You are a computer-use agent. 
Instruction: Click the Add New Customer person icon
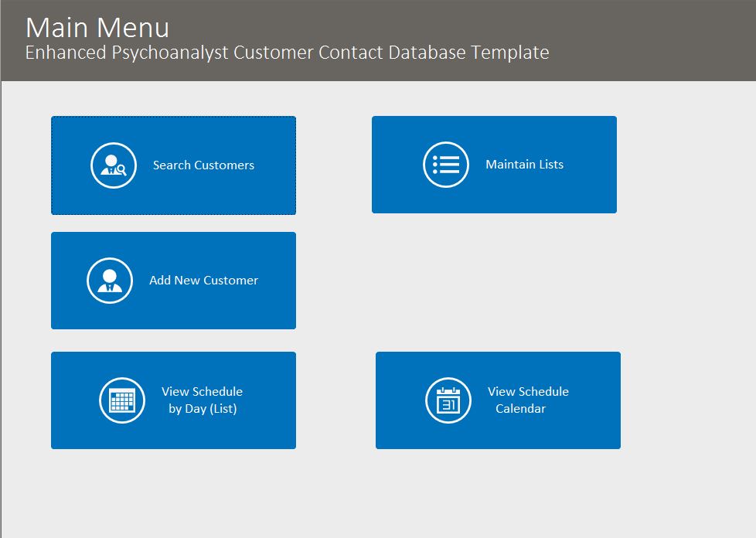pyautogui.click(x=110, y=281)
